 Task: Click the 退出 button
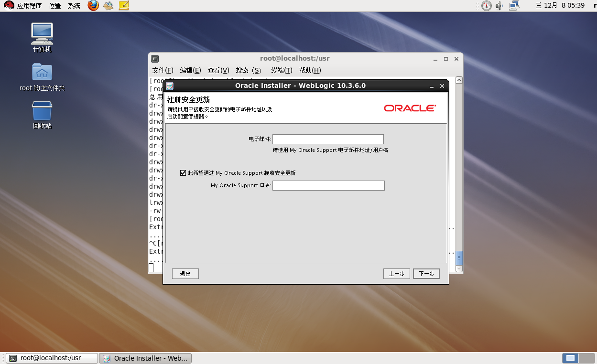pos(185,274)
